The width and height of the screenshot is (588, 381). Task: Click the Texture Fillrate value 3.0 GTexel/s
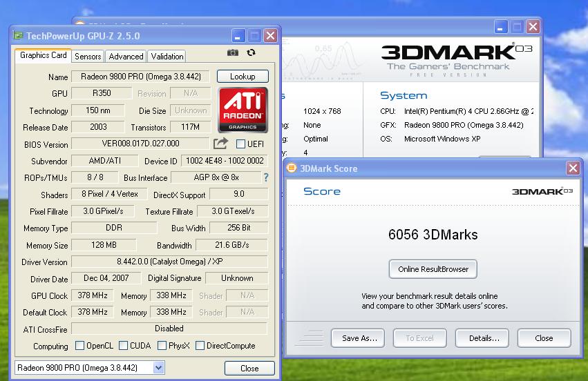point(232,211)
